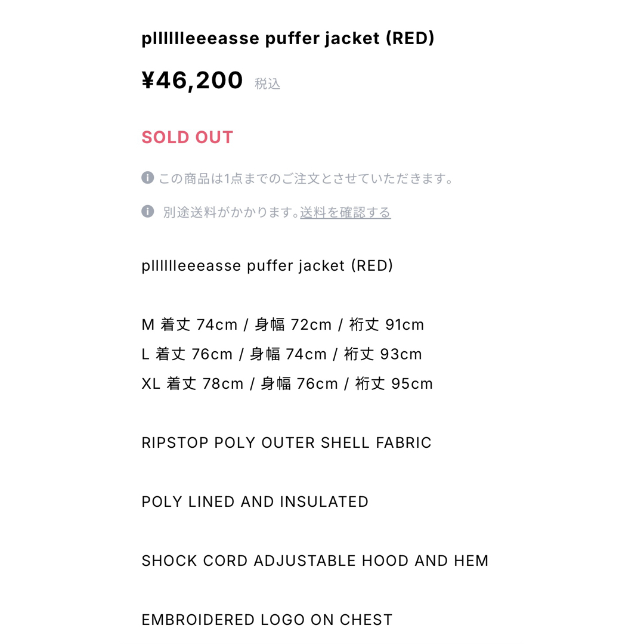Click the この商品は1点まで order limit notice
The height and width of the screenshot is (644, 644).
click(306, 179)
